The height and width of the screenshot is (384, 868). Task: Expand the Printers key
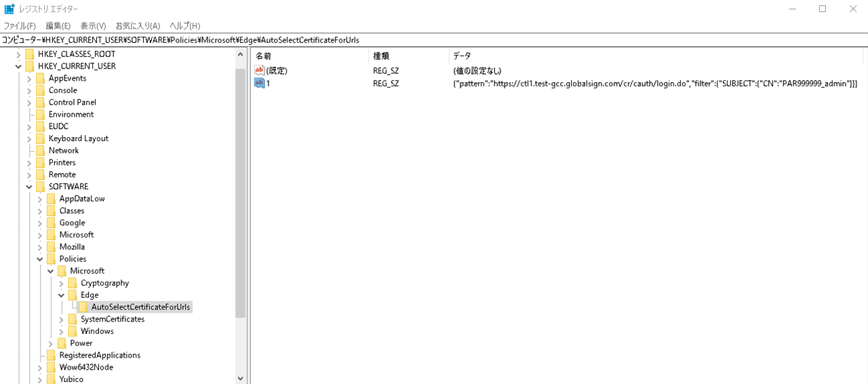29,163
